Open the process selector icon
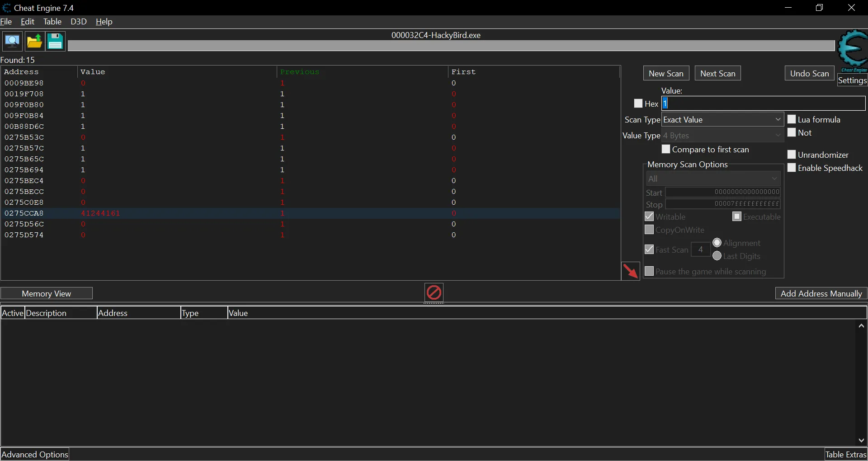The width and height of the screenshot is (868, 461). (12, 42)
